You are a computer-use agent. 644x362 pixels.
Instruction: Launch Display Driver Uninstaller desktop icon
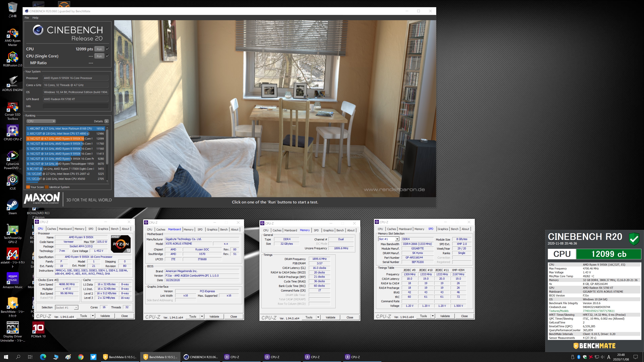click(x=13, y=332)
